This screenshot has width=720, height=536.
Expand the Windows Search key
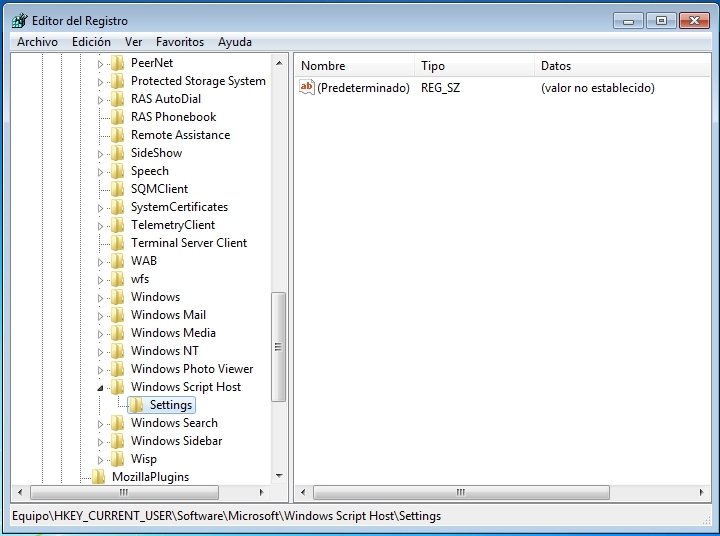click(100, 424)
